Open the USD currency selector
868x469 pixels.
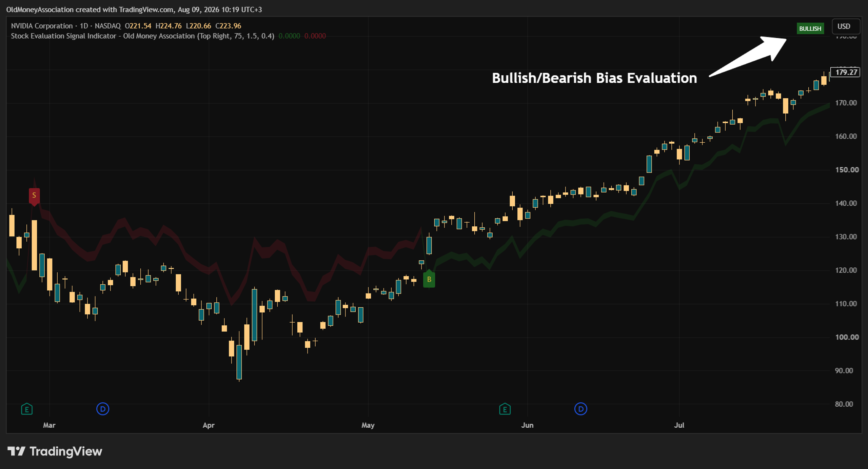(846, 26)
